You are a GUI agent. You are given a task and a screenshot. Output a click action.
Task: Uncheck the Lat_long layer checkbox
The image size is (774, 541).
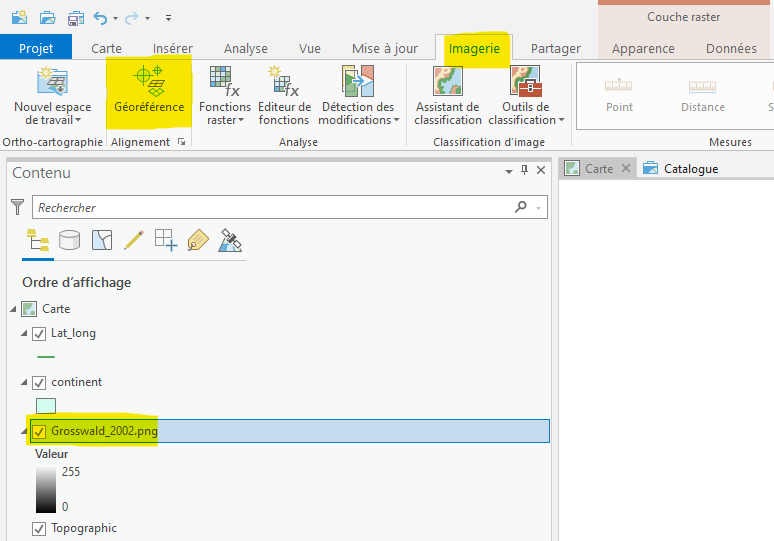pos(39,333)
